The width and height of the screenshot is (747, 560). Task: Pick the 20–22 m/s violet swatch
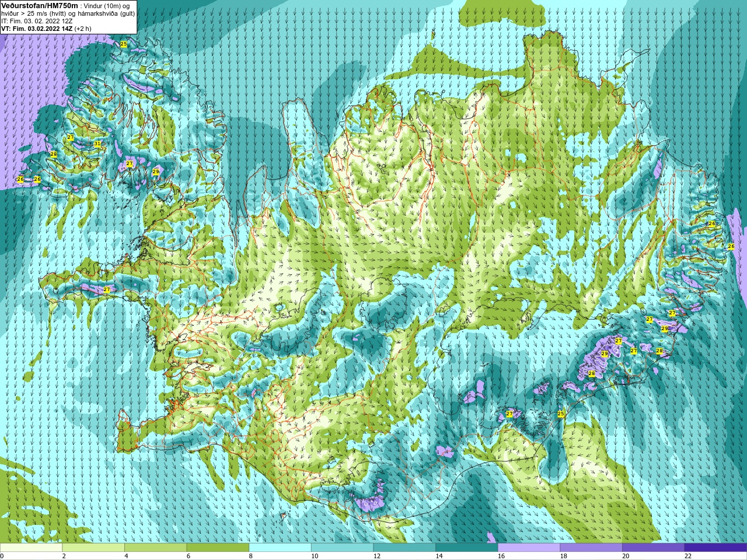653,548
